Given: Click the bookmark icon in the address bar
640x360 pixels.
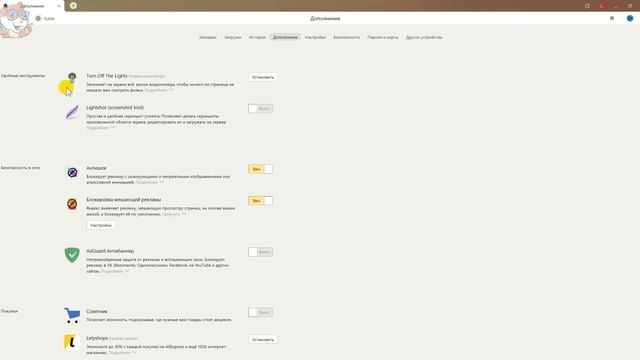Looking at the screenshot, I should [612, 18].
